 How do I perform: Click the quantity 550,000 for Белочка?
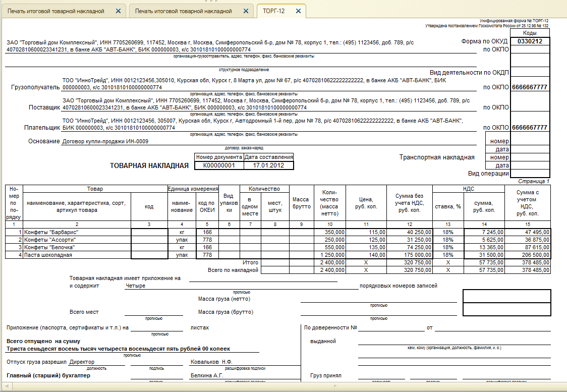click(330, 247)
